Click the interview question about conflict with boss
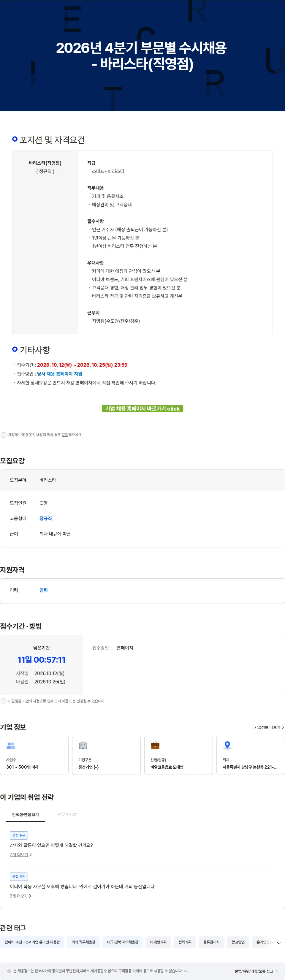 51,845
